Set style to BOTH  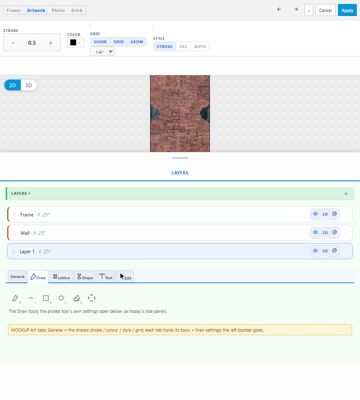pyautogui.click(x=200, y=46)
